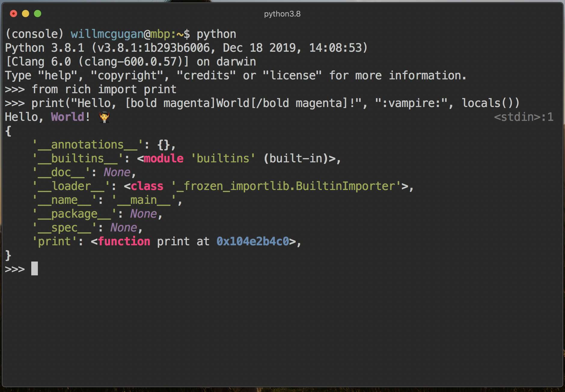The width and height of the screenshot is (565, 392).
Task: Click the pink 'function' keyword
Action: click(x=124, y=241)
